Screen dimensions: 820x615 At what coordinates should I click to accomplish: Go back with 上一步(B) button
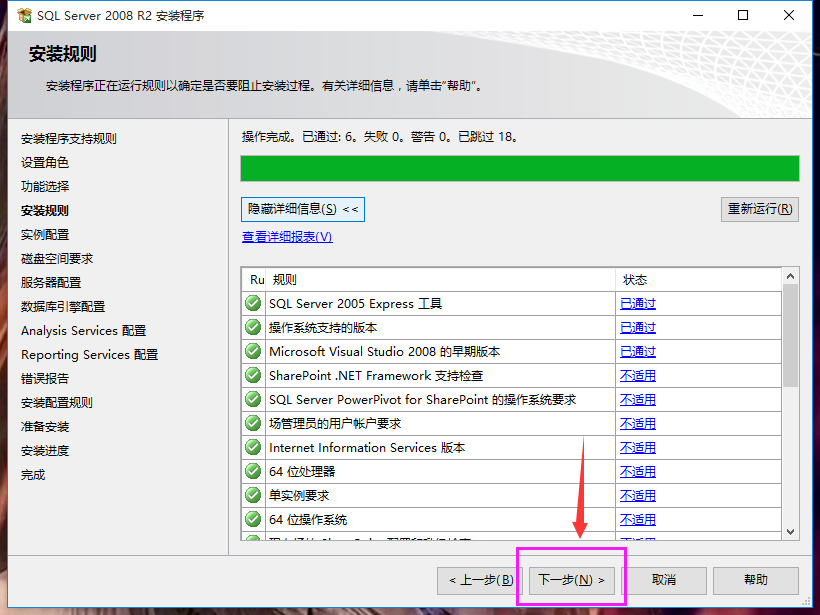(481, 580)
